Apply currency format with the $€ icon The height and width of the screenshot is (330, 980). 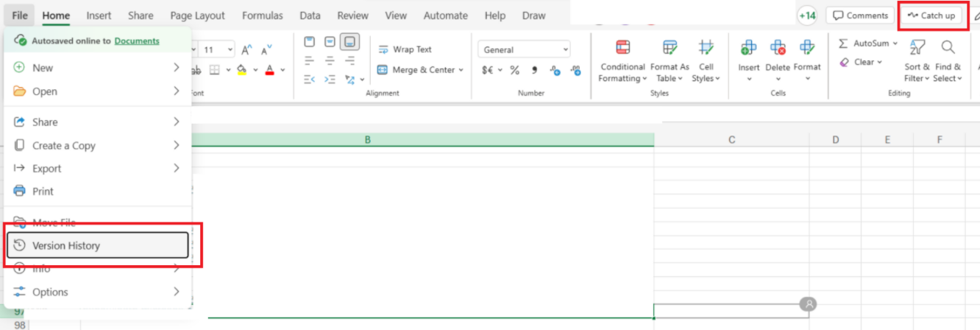tap(487, 71)
